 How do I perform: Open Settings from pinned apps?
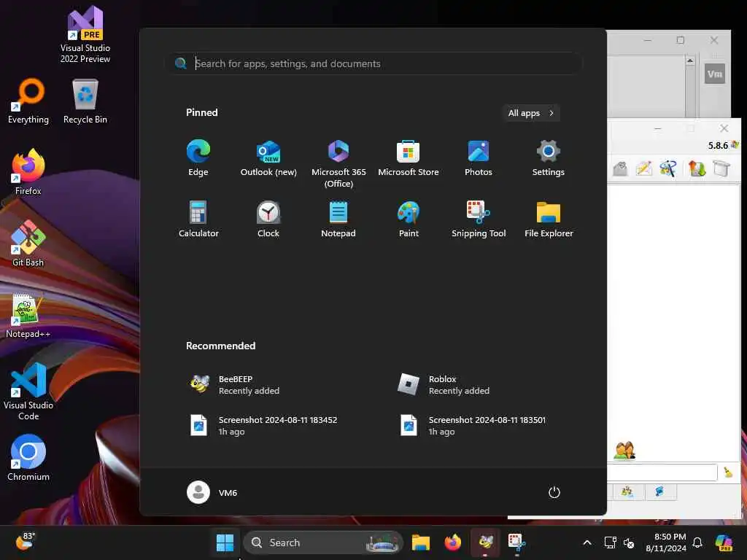click(x=549, y=158)
